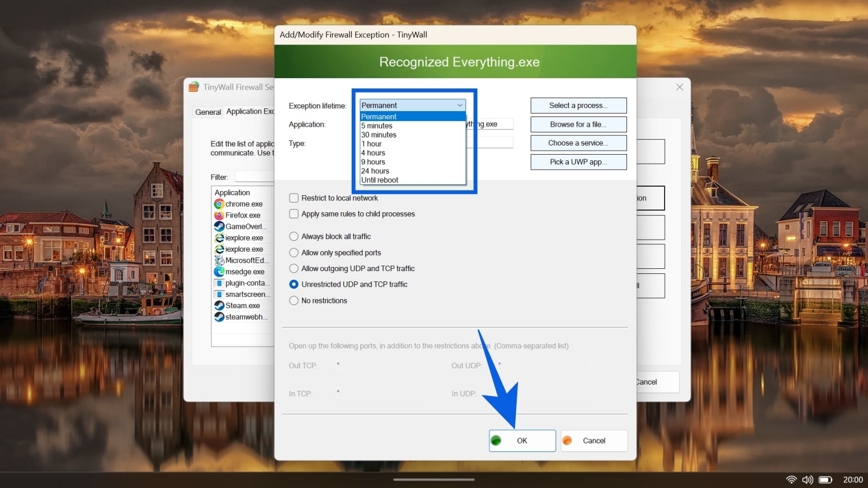
Task: Click the Application column header in settings list
Action: click(243, 193)
